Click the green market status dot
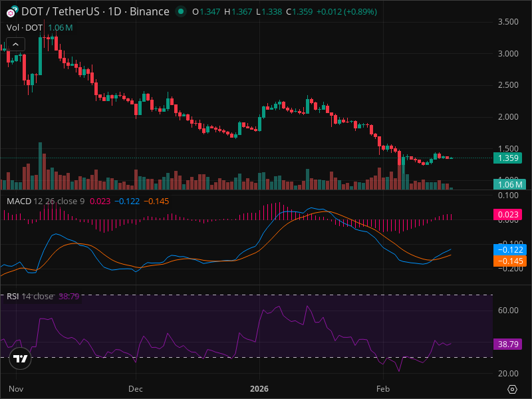Screen dimensions: 532x399 pyautogui.click(x=181, y=11)
